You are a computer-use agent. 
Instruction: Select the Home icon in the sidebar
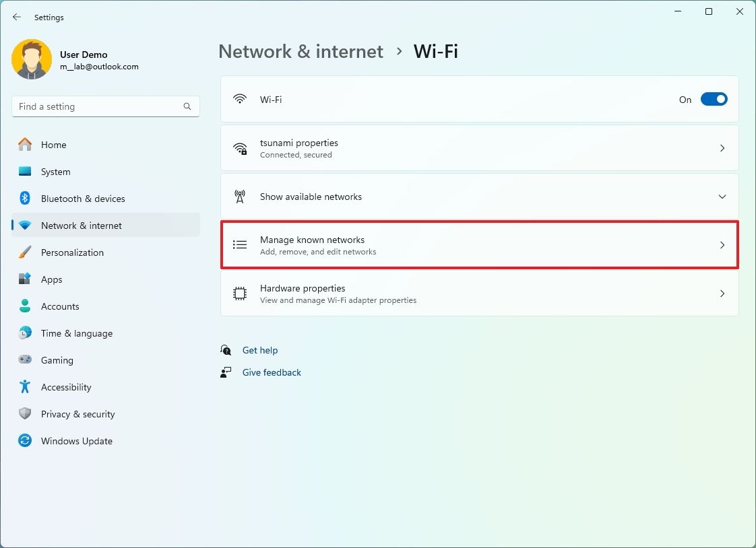tap(24, 145)
